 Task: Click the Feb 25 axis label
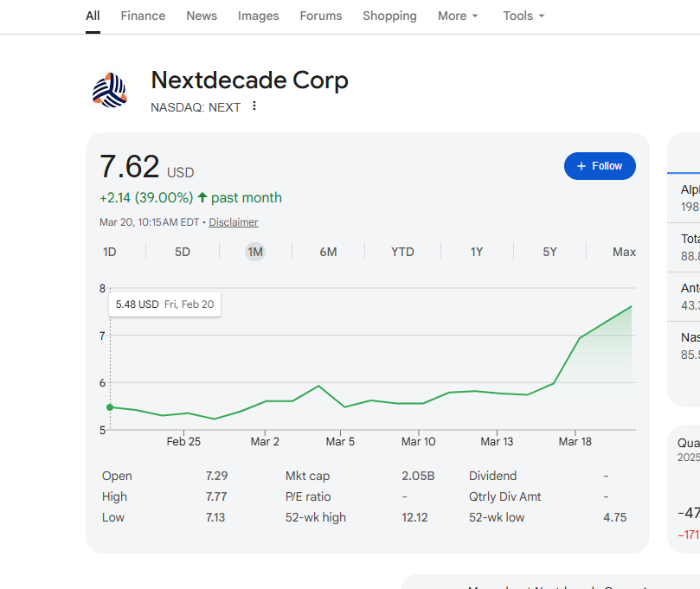[183, 442]
